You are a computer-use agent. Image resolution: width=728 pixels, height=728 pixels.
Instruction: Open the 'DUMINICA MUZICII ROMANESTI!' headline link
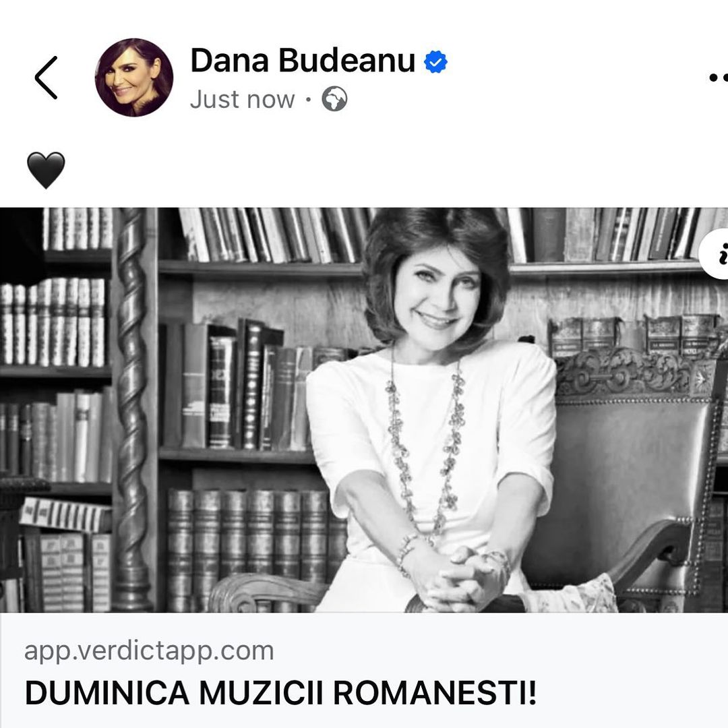pos(281,693)
